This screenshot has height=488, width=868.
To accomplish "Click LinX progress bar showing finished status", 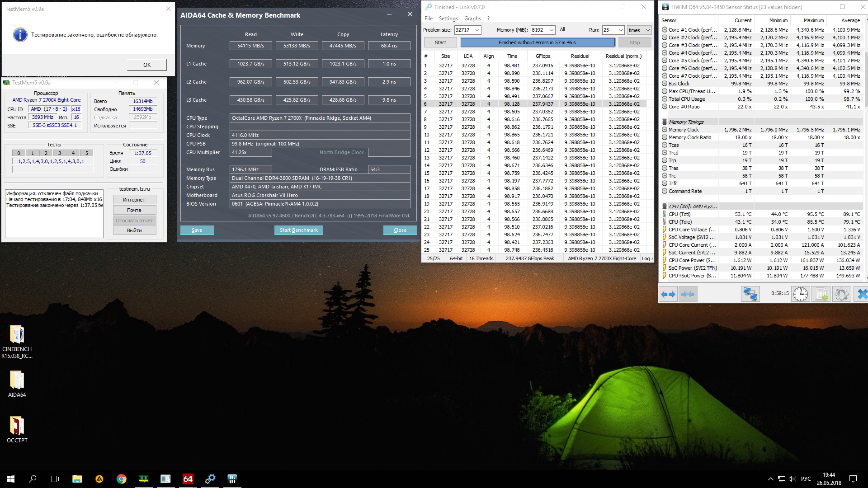I will [537, 42].
